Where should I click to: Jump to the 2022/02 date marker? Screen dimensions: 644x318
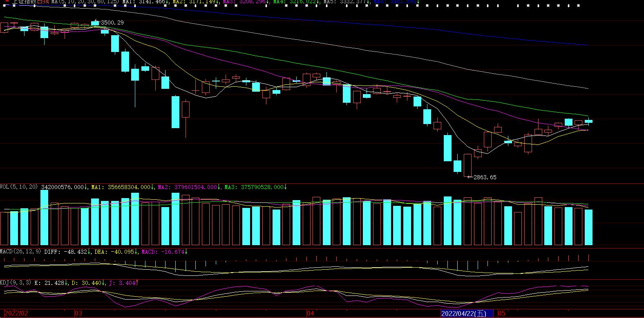16,313
